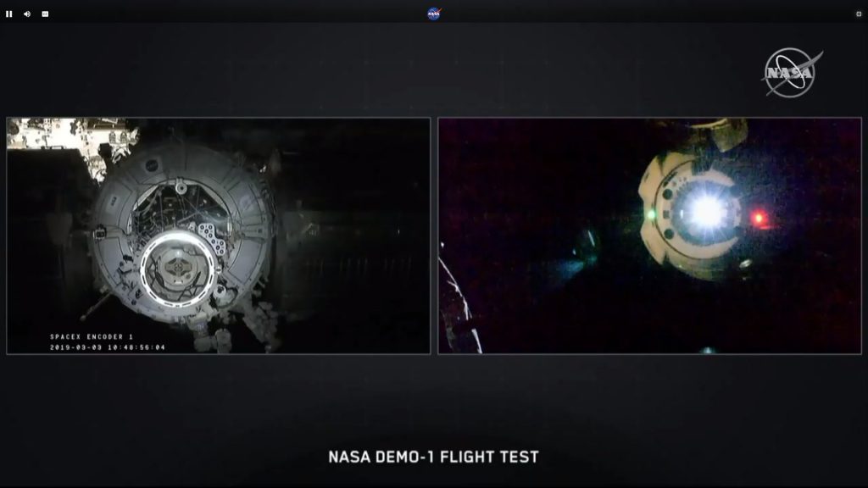Image resolution: width=868 pixels, height=488 pixels.
Task: Enter fullscreen using the top-right icon
Action: tap(858, 14)
